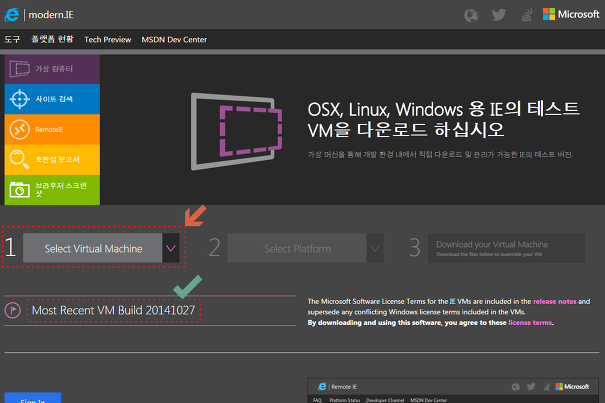
Task: Open the license terms link
Action: [x=530, y=323]
